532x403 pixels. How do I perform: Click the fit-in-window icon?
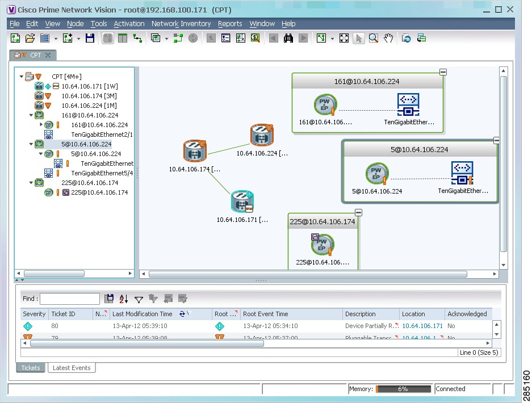[344, 38]
